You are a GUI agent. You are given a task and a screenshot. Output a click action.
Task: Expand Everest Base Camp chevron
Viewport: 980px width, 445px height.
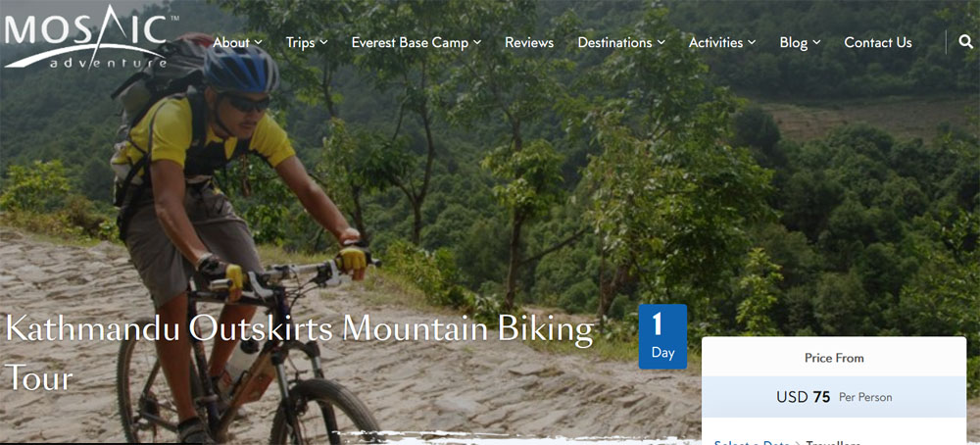coord(477,42)
